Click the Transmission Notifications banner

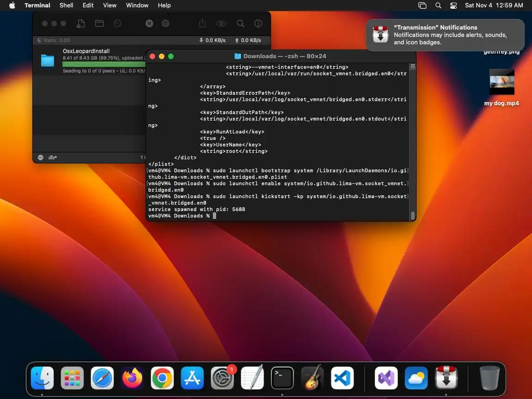click(x=445, y=35)
